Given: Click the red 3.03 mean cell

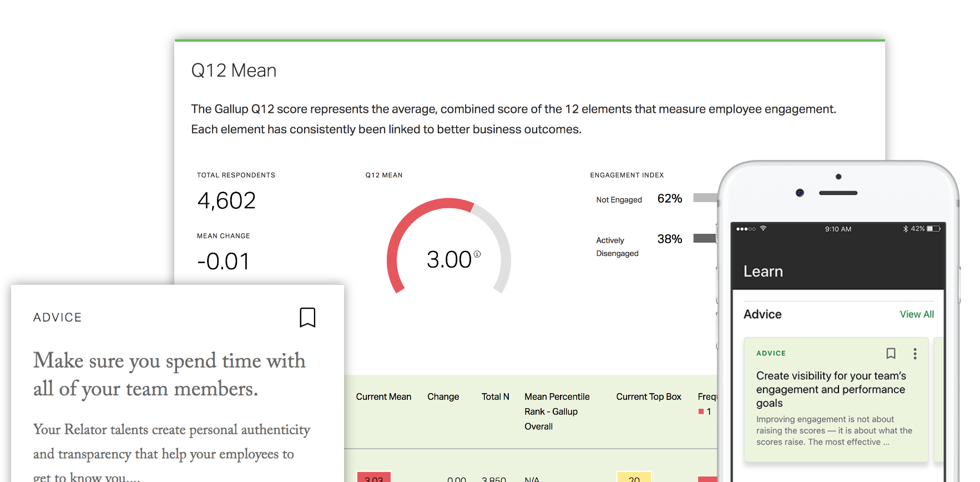Looking at the screenshot, I should coord(373,477).
